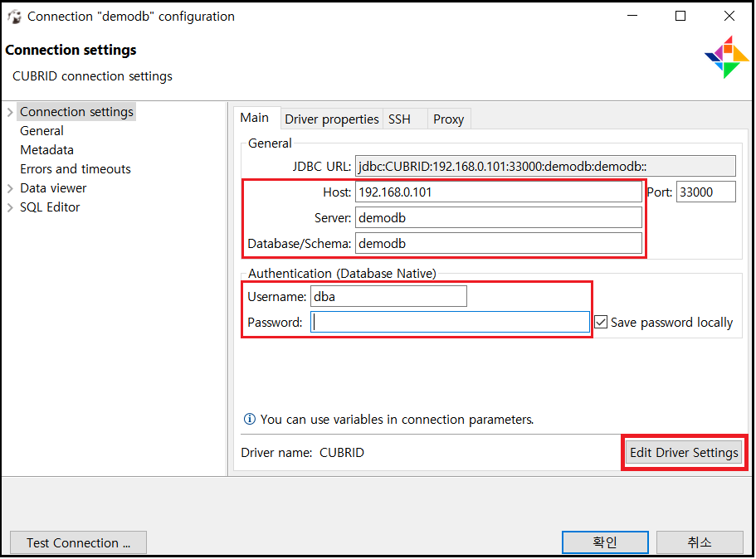Click the CUBRID connection settings subtitle
Screen dimensions: 756x559
[93, 76]
